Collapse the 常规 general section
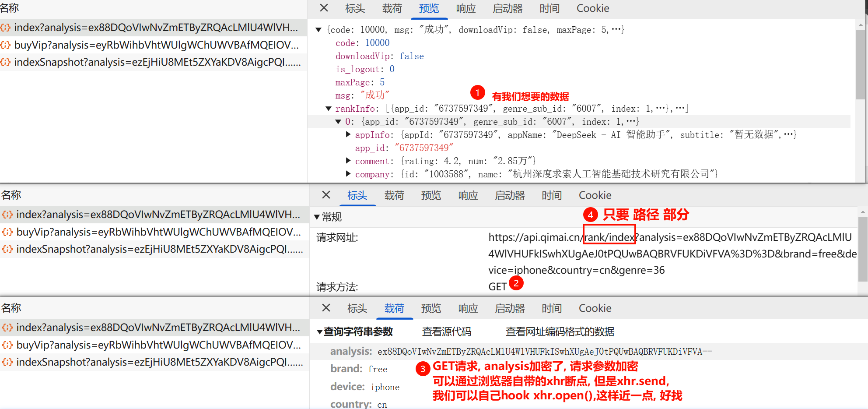868x409 pixels. click(317, 217)
